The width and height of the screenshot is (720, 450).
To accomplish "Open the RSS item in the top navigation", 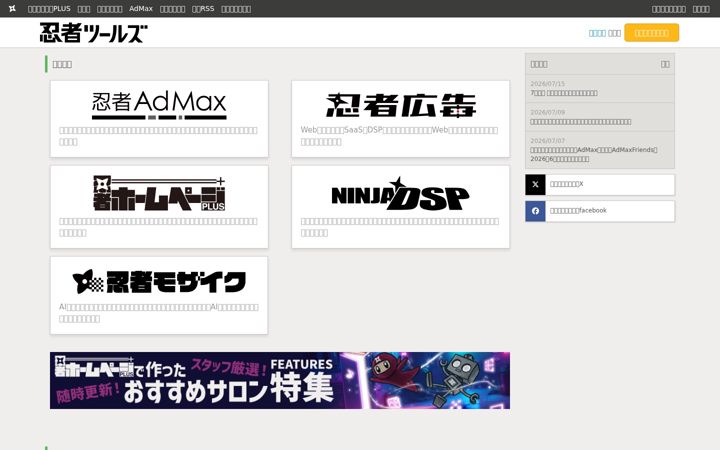I will click(203, 9).
